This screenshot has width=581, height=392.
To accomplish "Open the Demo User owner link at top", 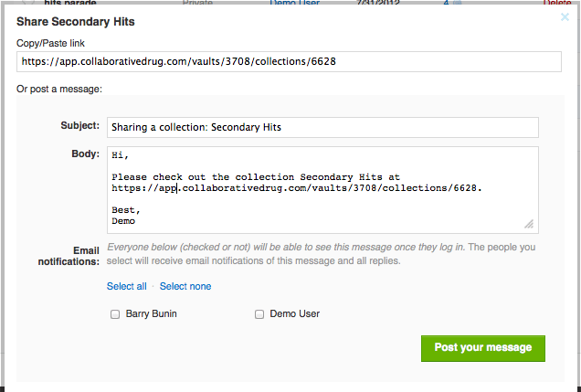I will 294,3.
